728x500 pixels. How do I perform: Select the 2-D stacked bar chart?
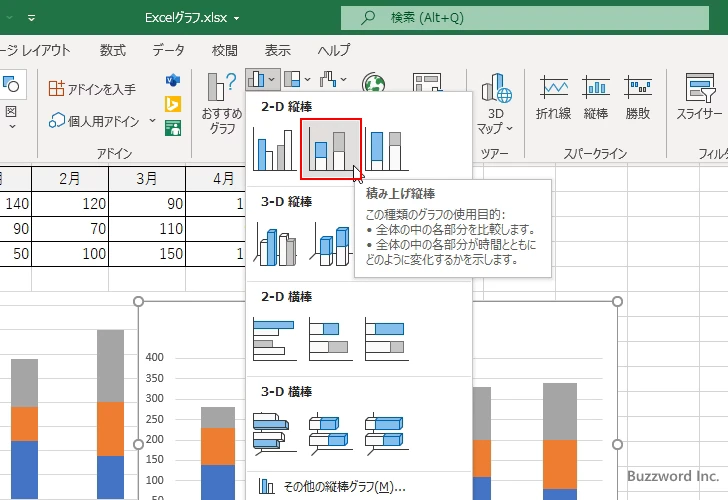click(331, 339)
